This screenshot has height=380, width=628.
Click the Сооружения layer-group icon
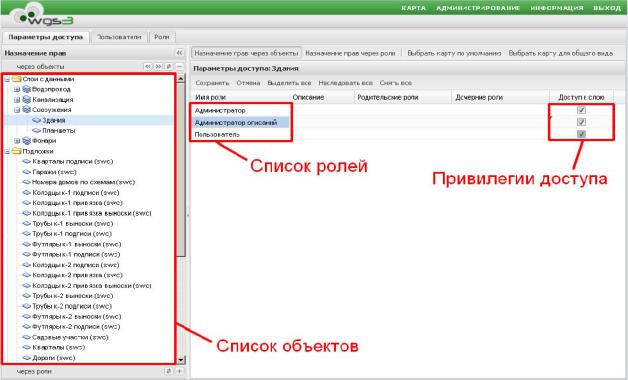[26, 110]
